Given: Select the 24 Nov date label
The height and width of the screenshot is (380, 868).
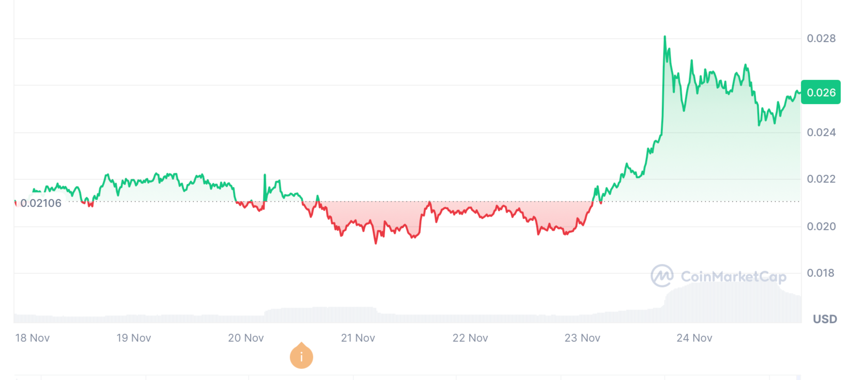Looking at the screenshot, I should point(694,338).
